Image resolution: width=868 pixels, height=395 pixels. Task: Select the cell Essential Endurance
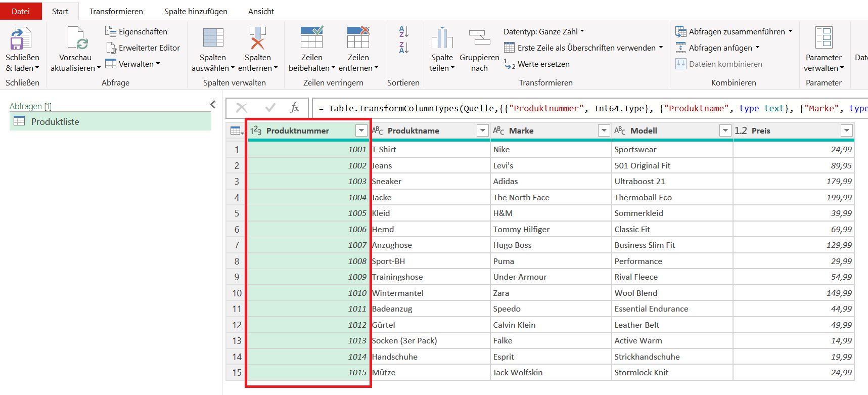point(672,309)
